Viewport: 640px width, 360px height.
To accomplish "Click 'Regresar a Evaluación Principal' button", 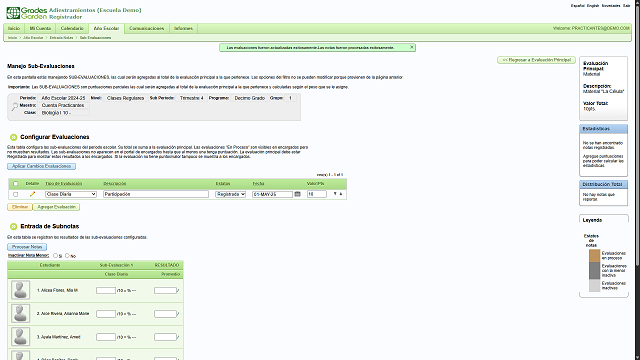I will pos(536,60).
